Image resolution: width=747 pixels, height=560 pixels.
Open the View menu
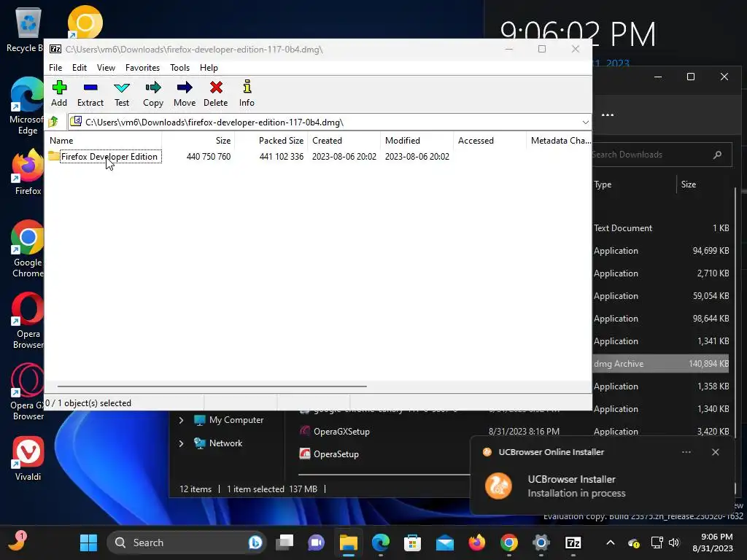click(107, 68)
